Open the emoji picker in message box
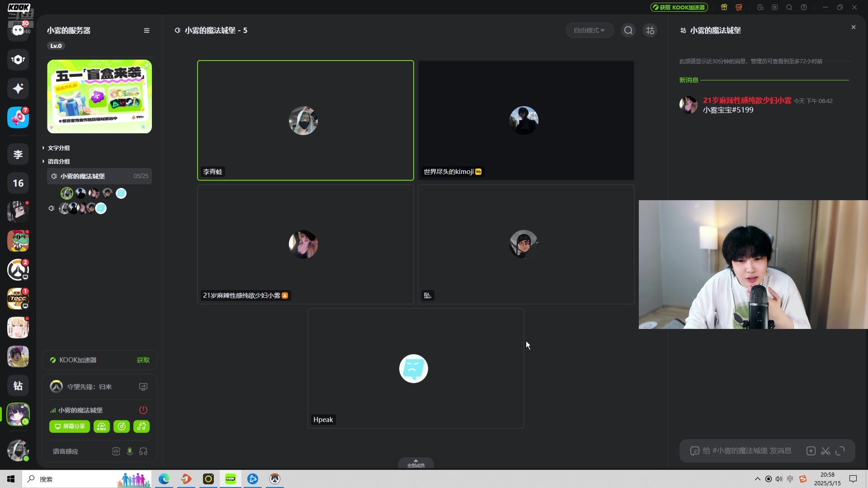 pyautogui.click(x=695, y=451)
